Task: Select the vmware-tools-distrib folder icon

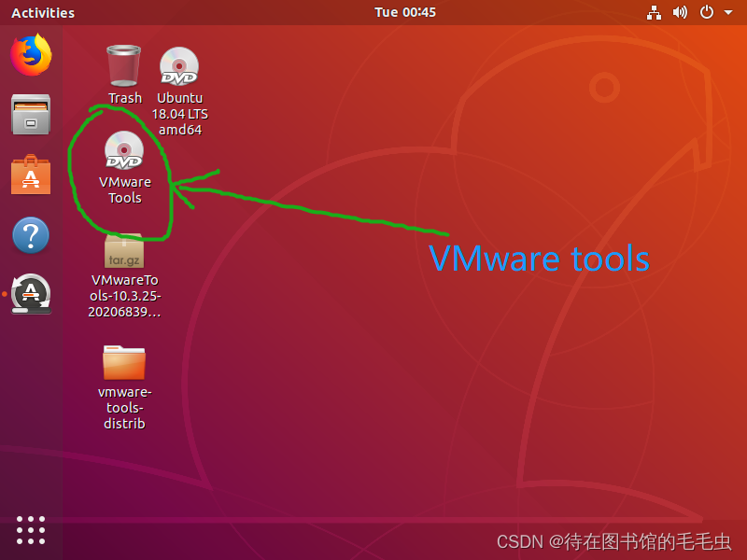Action: [124, 362]
